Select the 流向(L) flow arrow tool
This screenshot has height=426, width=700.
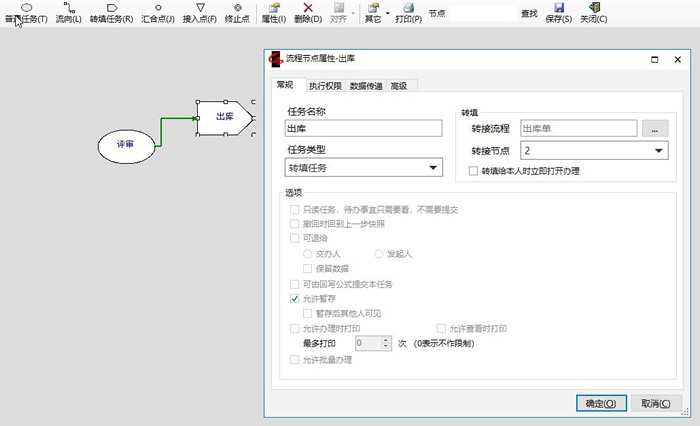[x=69, y=13]
